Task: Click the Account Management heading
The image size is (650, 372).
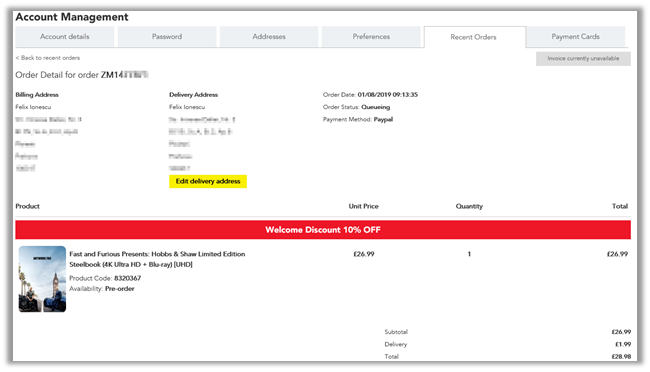Action: [x=72, y=17]
